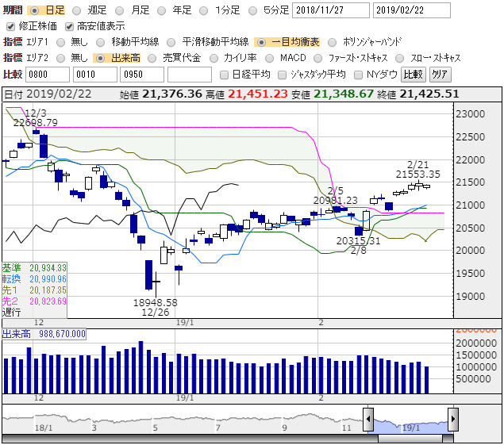Click the comparison code field 0010
This screenshot has height=445, width=504.
(95, 75)
